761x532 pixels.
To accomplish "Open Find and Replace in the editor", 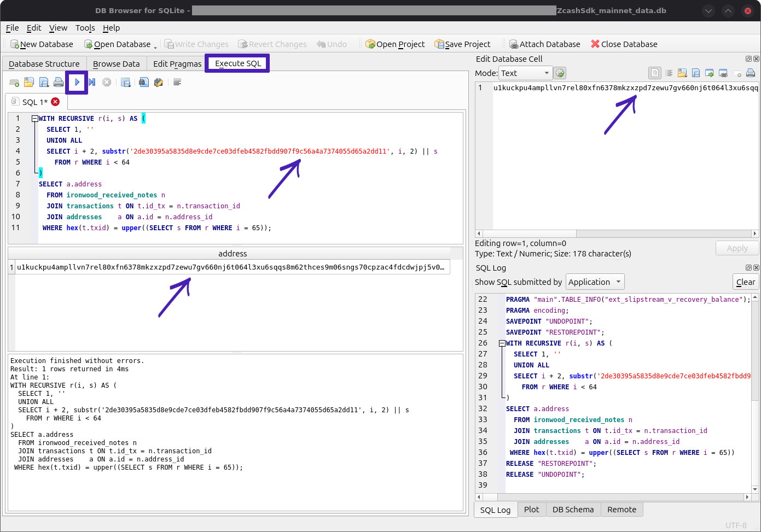I will coord(159,82).
